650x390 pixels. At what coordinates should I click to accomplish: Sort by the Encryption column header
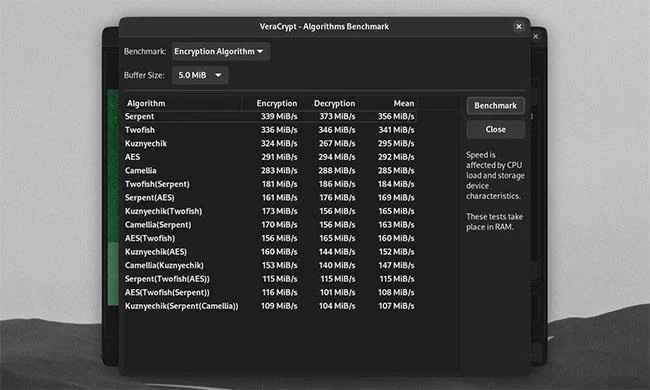[x=272, y=103]
